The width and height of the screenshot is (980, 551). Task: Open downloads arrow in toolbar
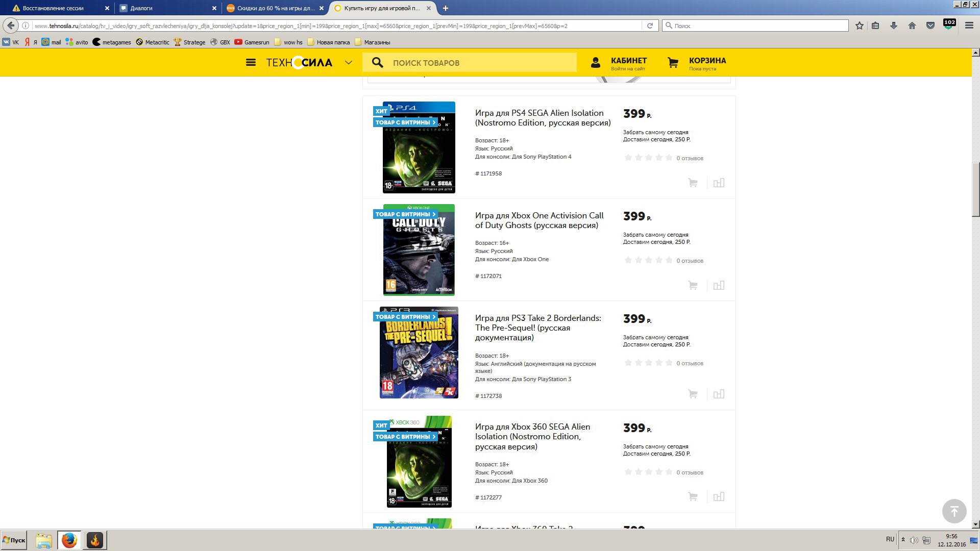coord(894,26)
